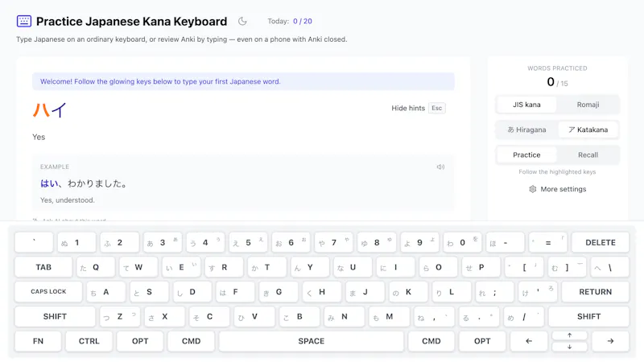Click the right SHIFT key
The width and height of the screenshot is (644, 362).
(x=588, y=316)
